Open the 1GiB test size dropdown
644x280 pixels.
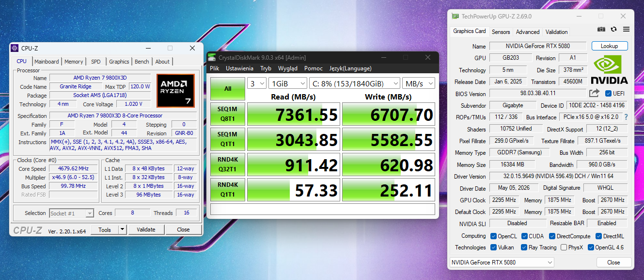(288, 83)
